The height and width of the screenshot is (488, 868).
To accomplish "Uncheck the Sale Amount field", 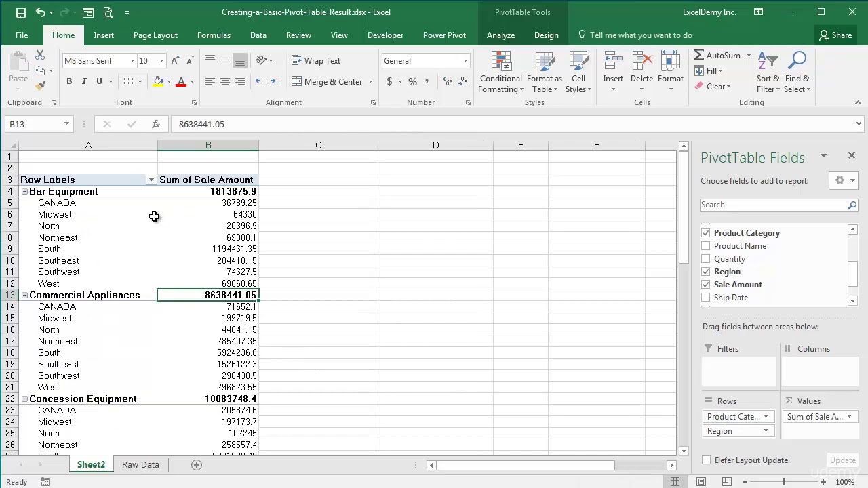I will click(x=706, y=284).
